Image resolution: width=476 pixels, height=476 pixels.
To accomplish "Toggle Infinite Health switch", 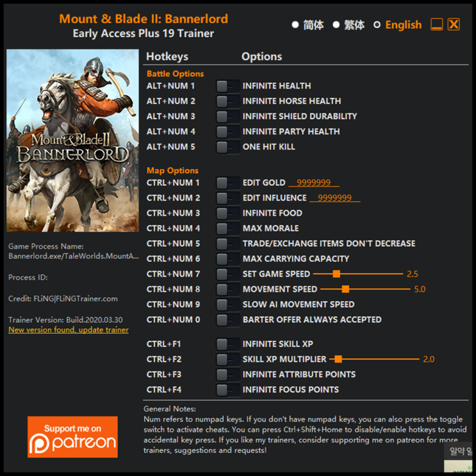I will click(x=227, y=86).
